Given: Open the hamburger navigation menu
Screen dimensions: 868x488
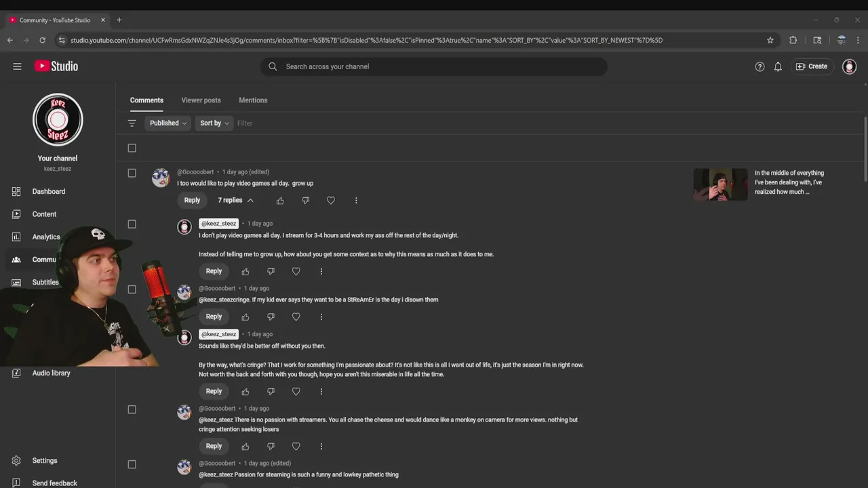Looking at the screenshot, I should (x=17, y=66).
